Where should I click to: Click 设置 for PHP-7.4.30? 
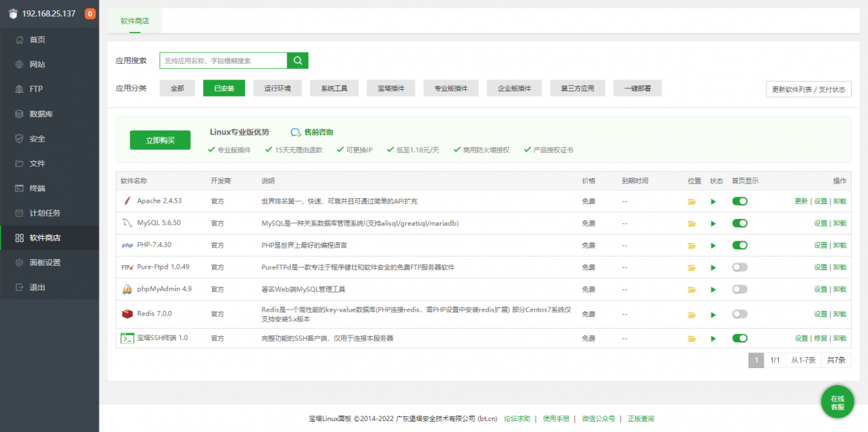[821, 246]
